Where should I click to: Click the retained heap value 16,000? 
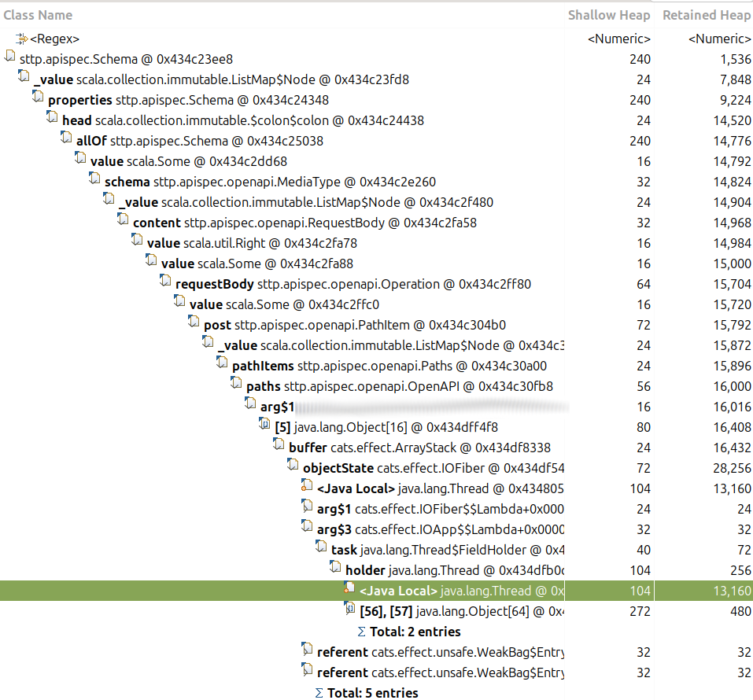tap(732, 386)
